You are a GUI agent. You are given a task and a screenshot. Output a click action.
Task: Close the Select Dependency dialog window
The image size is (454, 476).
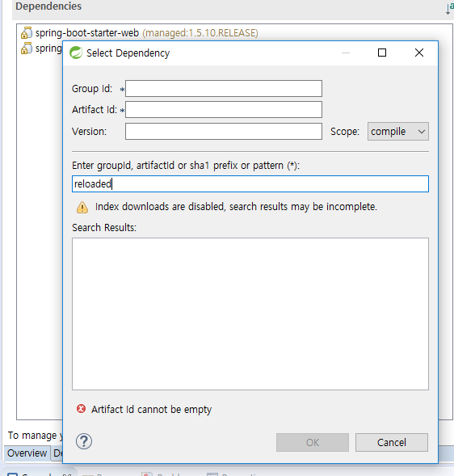pos(419,53)
